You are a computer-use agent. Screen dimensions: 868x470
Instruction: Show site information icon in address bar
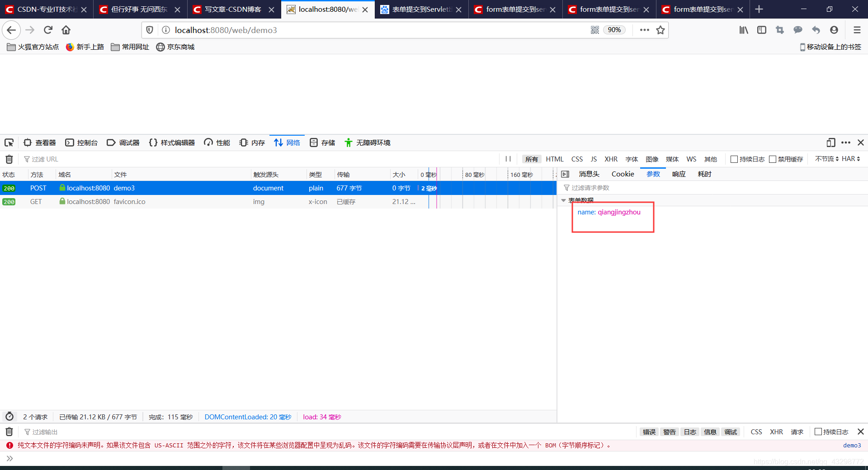tap(166, 30)
